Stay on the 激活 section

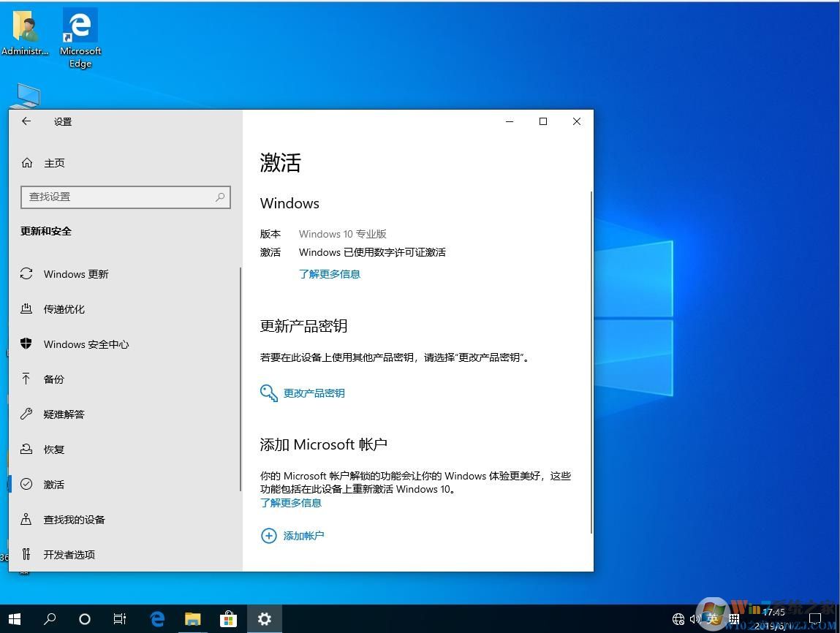[53, 485]
